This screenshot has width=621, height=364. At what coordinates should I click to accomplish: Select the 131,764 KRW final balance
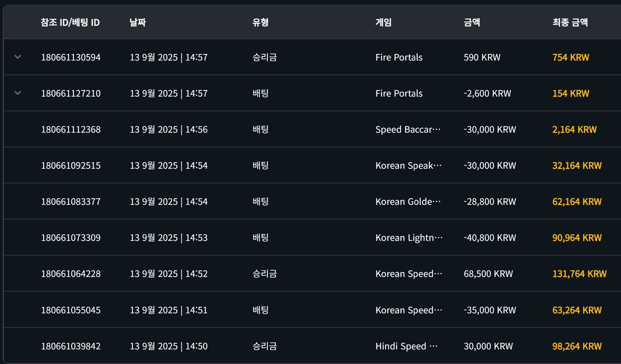(x=580, y=274)
